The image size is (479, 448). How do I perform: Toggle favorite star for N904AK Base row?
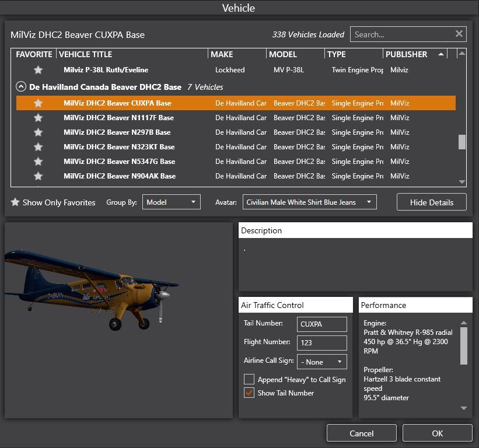(38, 176)
